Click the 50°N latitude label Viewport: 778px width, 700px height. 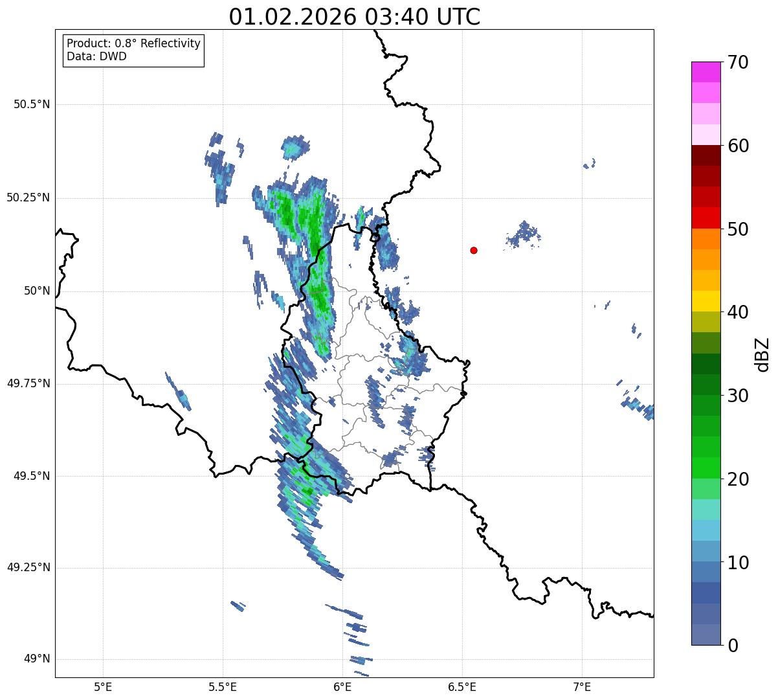click(37, 291)
